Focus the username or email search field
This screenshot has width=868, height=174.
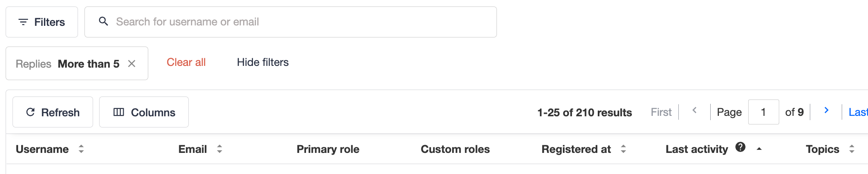[290, 22]
